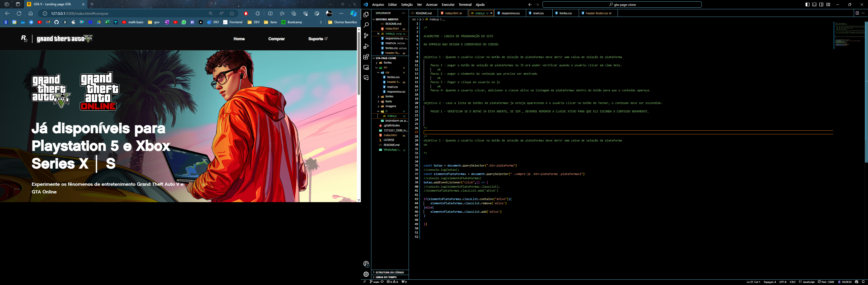Switch to the responsivo.css tab
The image size is (868, 285).
pos(510,13)
